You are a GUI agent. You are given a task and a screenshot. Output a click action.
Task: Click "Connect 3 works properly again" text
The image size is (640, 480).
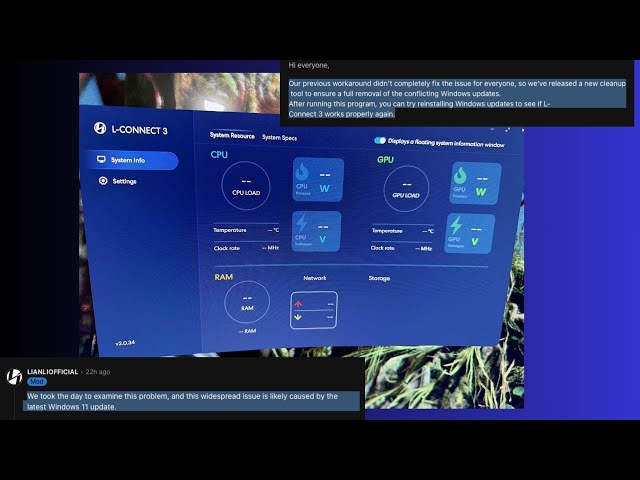coord(342,114)
